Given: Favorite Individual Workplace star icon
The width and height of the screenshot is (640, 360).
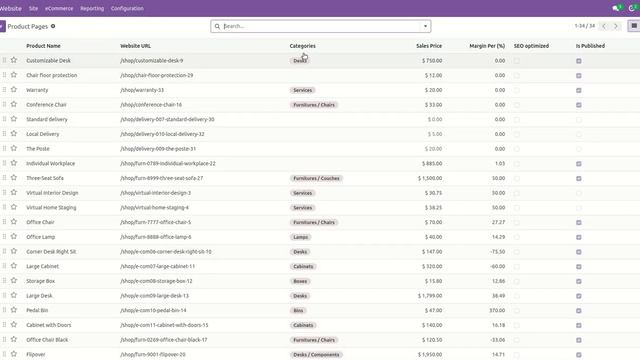Looking at the screenshot, I should pos(14,163).
